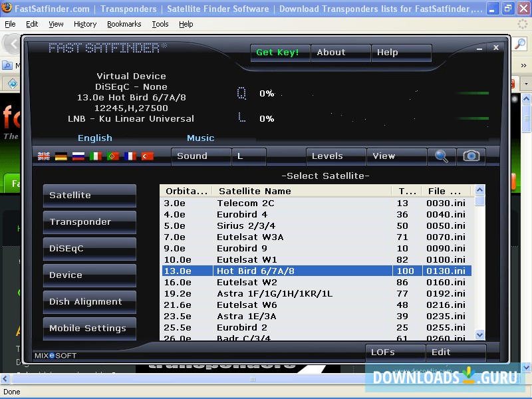
Task: Select the Russian flag icon
Action: pos(78,156)
